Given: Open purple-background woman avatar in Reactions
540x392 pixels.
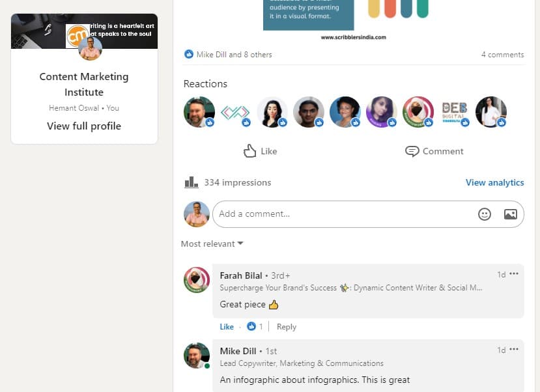Looking at the screenshot, I should [382, 112].
